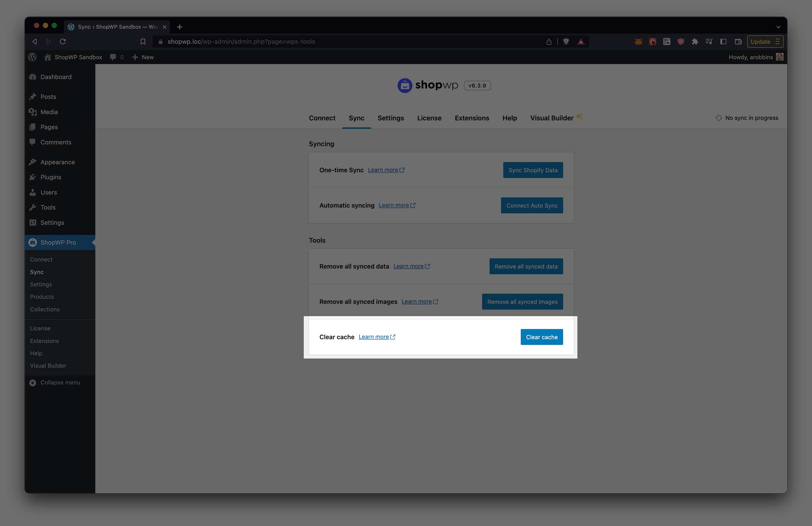Expand the Collections sidebar item

point(45,309)
